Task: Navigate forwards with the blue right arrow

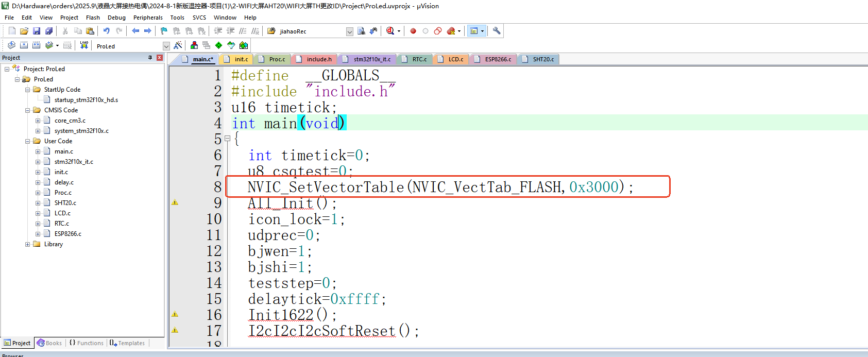Action: (x=148, y=31)
